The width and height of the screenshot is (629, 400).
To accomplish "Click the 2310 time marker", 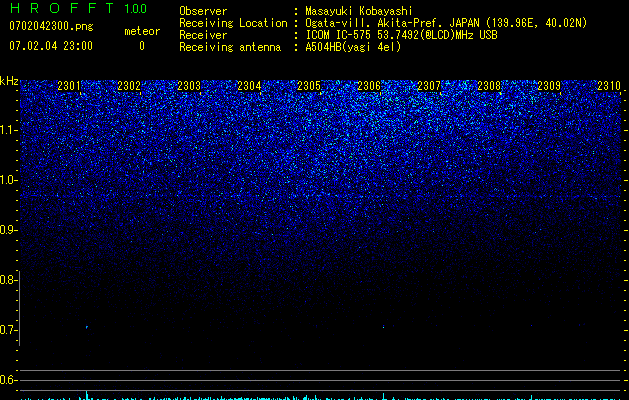I will [x=609, y=86].
